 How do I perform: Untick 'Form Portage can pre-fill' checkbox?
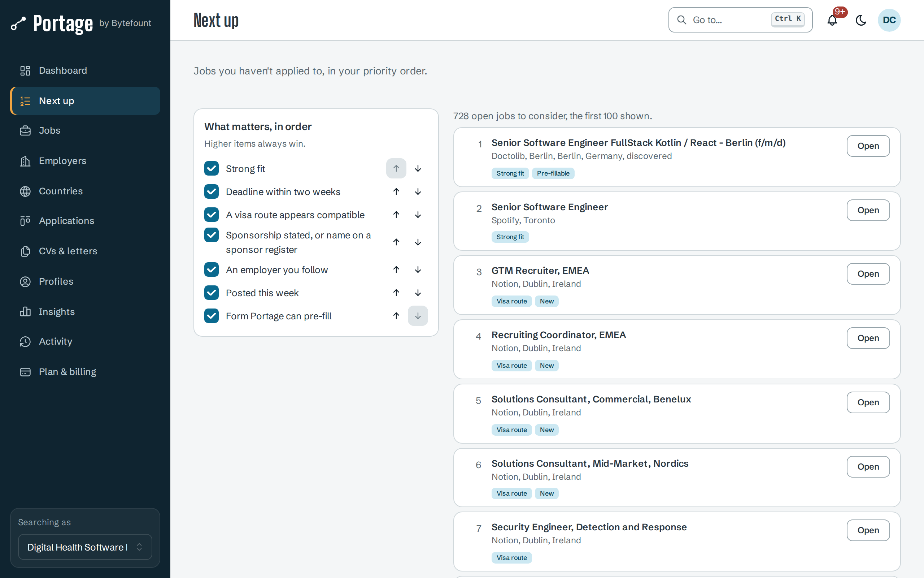point(212,316)
